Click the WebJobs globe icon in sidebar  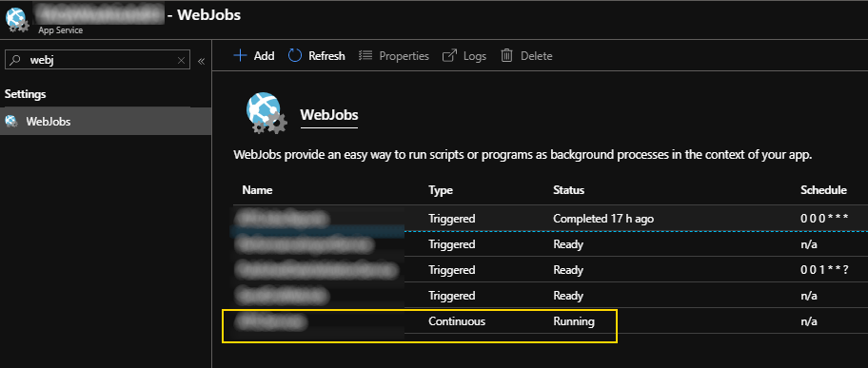click(11, 122)
